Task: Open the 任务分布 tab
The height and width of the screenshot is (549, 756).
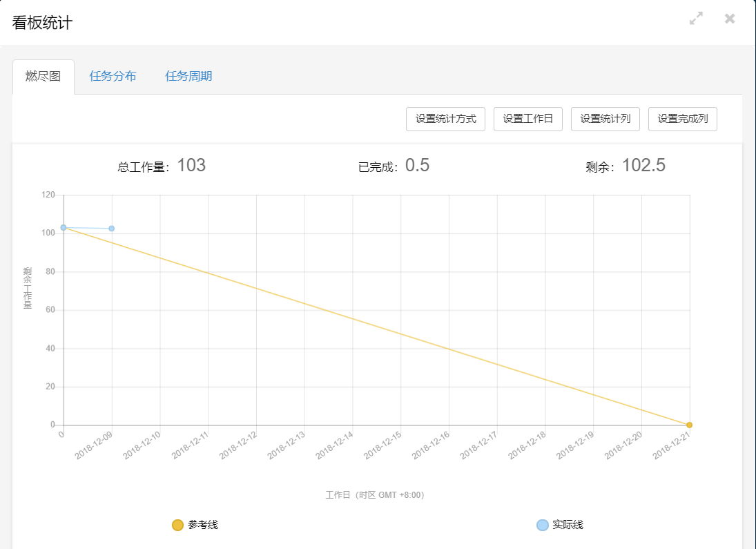Action: point(113,76)
